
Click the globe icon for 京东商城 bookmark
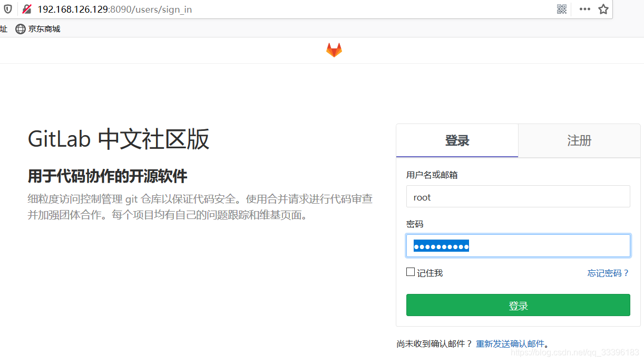click(x=21, y=29)
